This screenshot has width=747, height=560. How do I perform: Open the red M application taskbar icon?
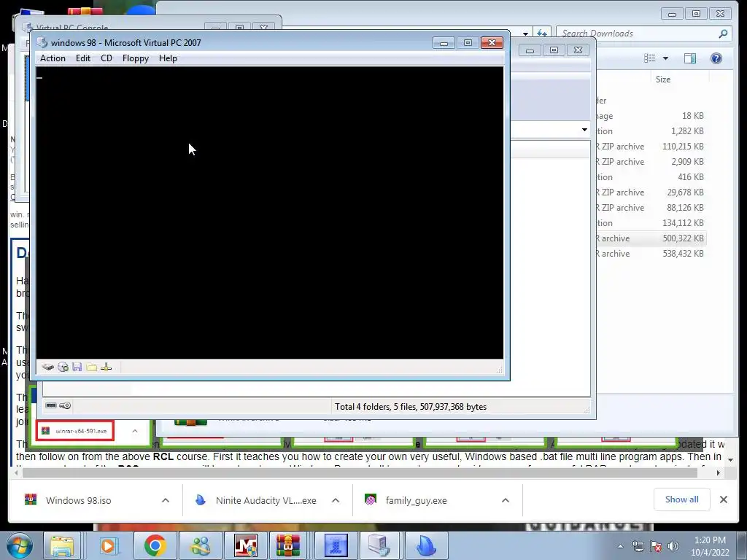pos(246,545)
